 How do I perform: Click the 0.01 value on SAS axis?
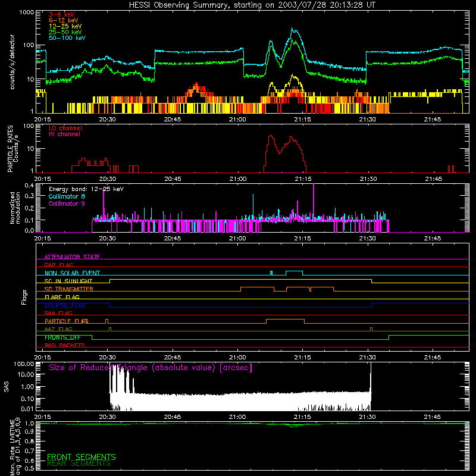tap(27, 409)
